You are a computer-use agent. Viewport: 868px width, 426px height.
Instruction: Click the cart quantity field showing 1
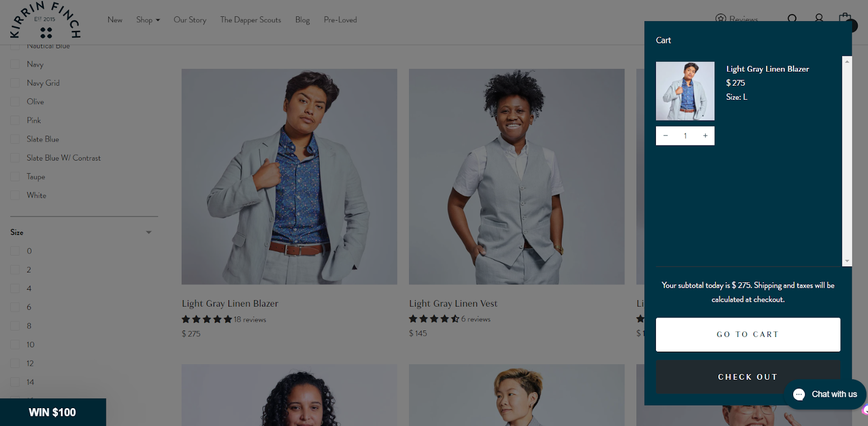685,136
